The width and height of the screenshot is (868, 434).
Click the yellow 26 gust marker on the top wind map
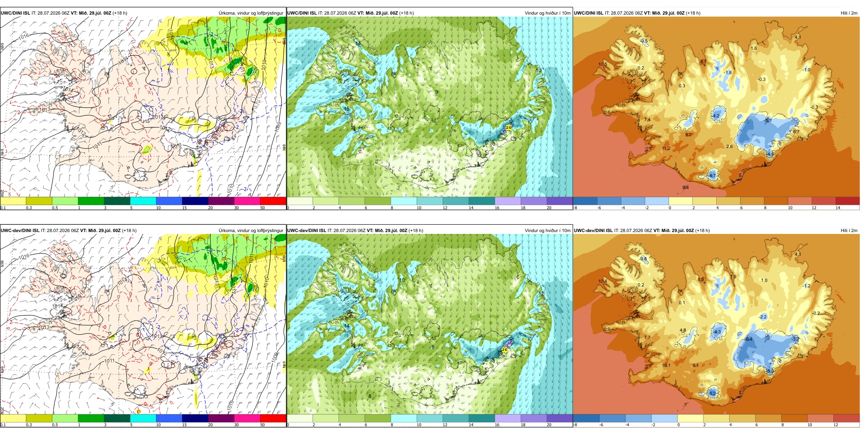[x=509, y=127]
